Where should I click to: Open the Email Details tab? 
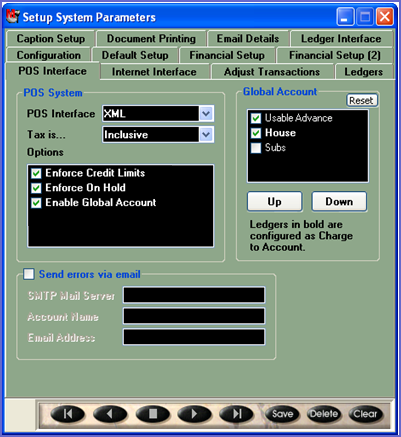pos(248,39)
